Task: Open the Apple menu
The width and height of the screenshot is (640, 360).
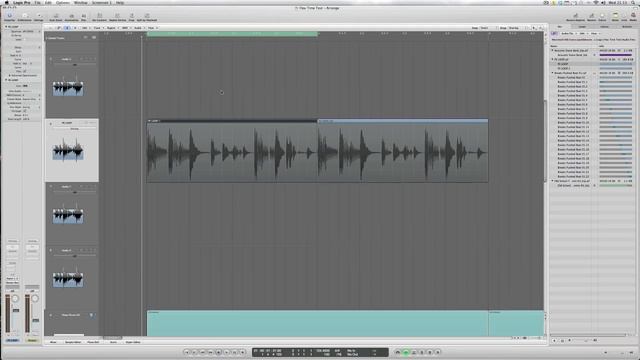Action: (6, 2)
